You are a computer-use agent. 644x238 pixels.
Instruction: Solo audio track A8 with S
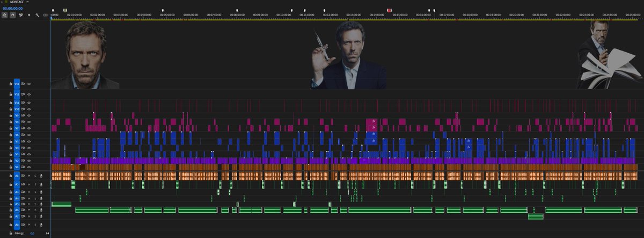point(35,225)
